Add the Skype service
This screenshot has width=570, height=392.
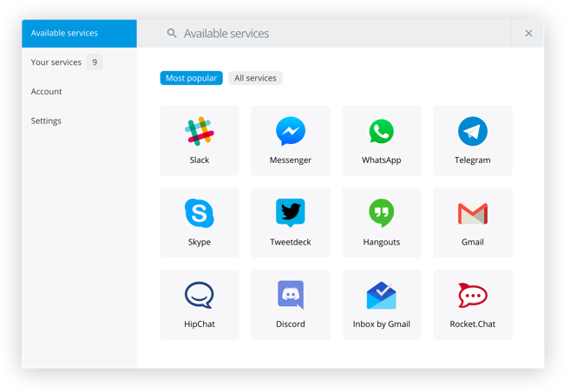[x=200, y=223]
